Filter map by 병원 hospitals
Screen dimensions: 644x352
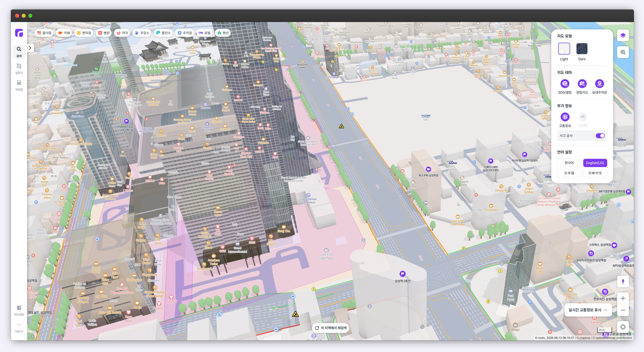click(104, 33)
